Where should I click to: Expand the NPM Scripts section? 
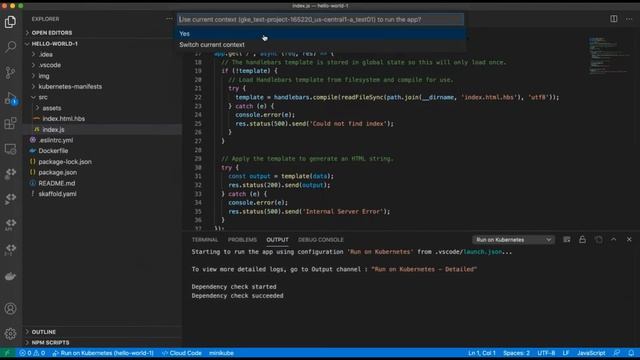coord(102,342)
